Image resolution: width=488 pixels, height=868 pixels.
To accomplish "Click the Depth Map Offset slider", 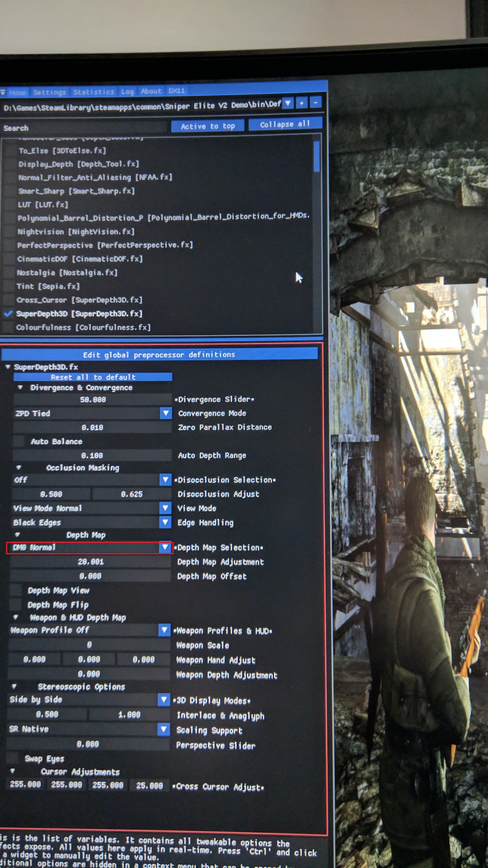I will click(90, 576).
